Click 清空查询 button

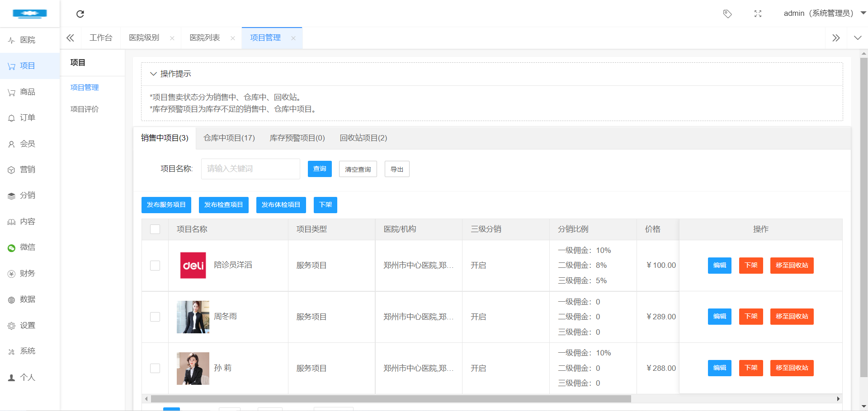[358, 169]
